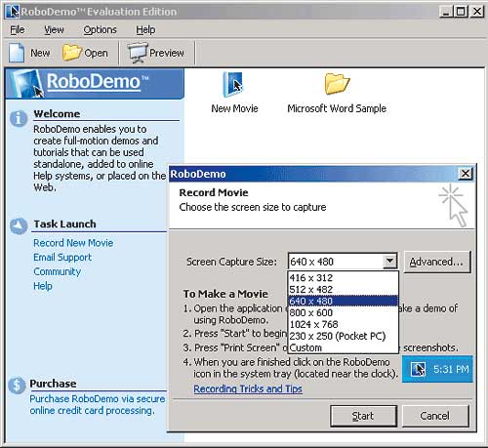Click the Preview toolbar label
The width and height of the screenshot is (488, 448).
tap(167, 53)
